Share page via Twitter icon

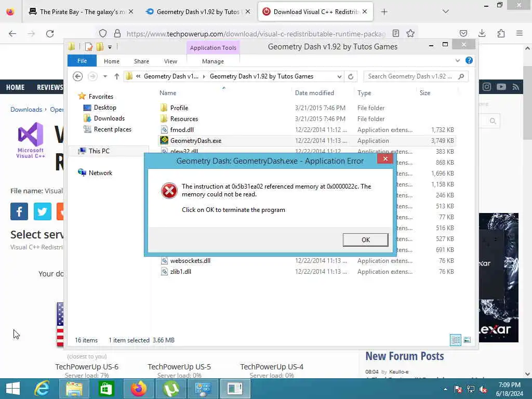coord(43,211)
